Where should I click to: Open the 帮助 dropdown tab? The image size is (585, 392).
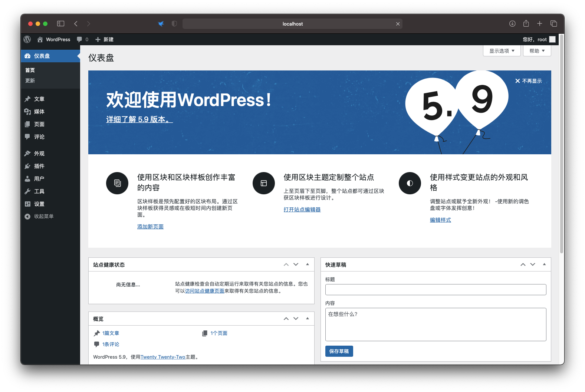click(537, 51)
